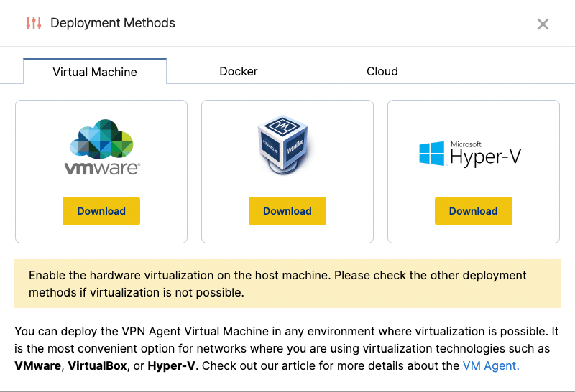Image resolution: width=575 pixels, height=392 pixels.
Task: Click the Deployment Methods title text
Action: coord(113,23)
